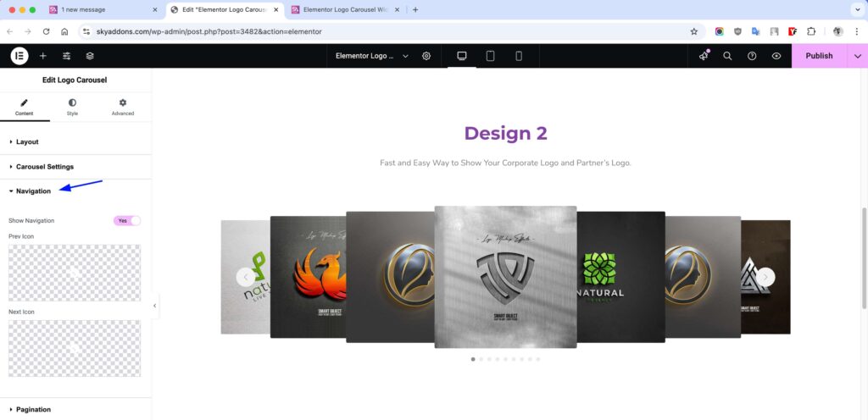View site information icon in address bar

point(86,31)
